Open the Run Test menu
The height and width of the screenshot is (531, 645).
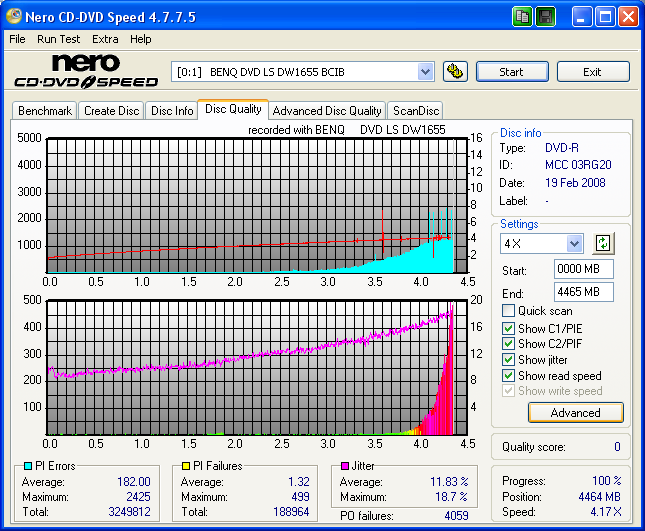click(x=58, y=39)
